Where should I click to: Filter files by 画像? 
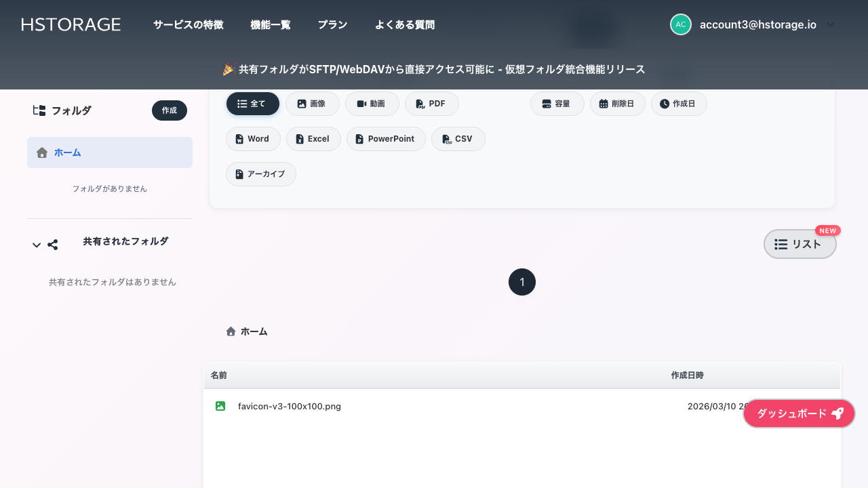(x=313, y=104)
